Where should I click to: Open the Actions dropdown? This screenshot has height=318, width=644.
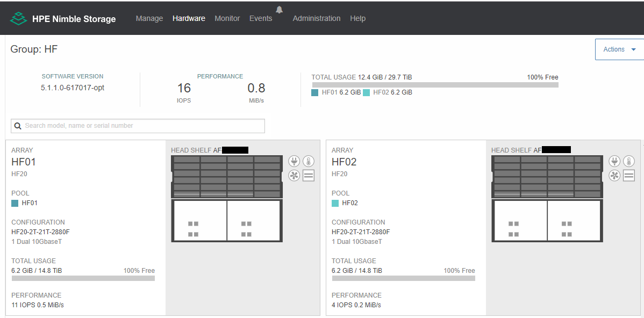pyautogui.click(x=619, y=49)
